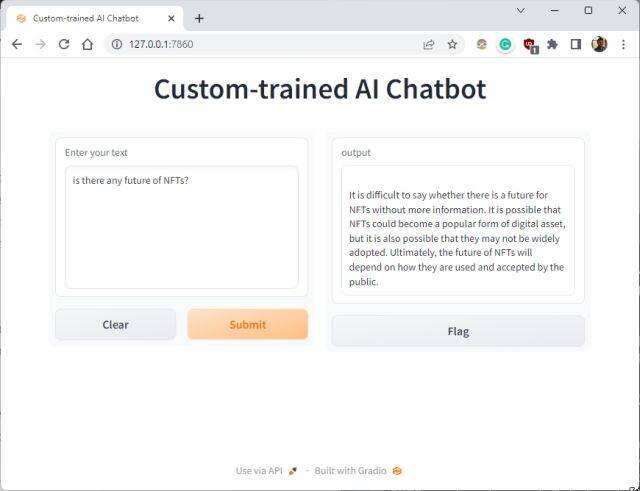Open the Built with Gradio link

coord(358,471)
